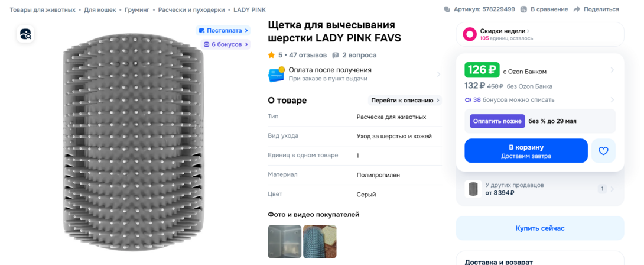Open the Скидки недели promo banner

(x=539, y=34)
